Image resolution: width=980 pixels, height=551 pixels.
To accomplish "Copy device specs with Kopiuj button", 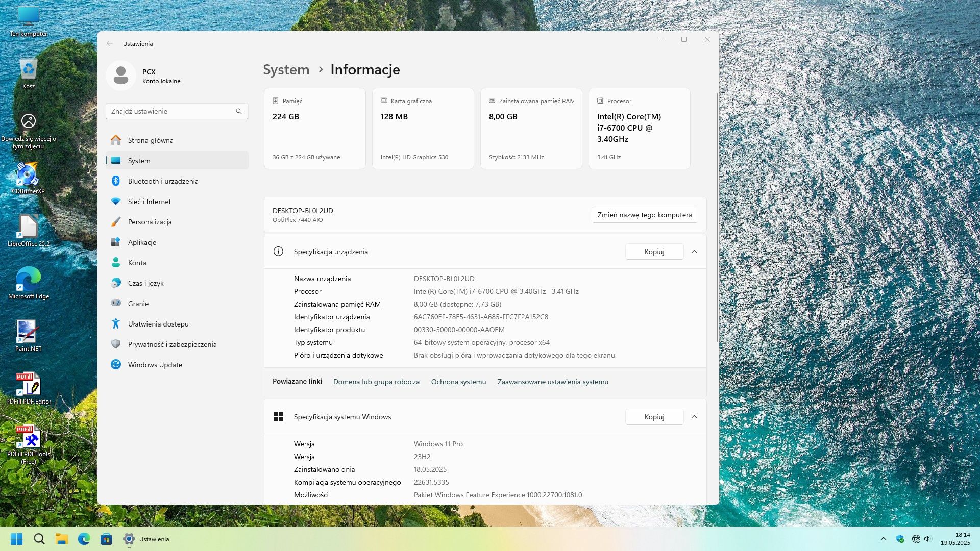I will coord(654,252).
